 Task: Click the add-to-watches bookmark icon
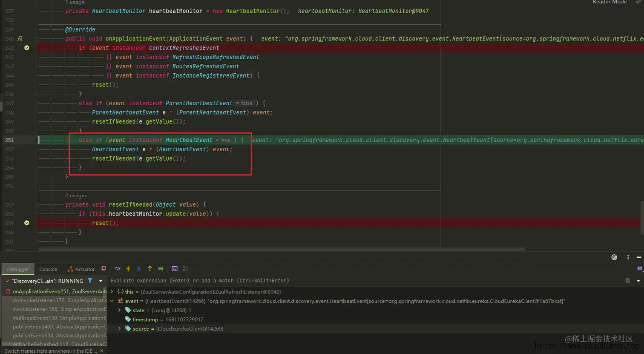click(x=627, y=281)
